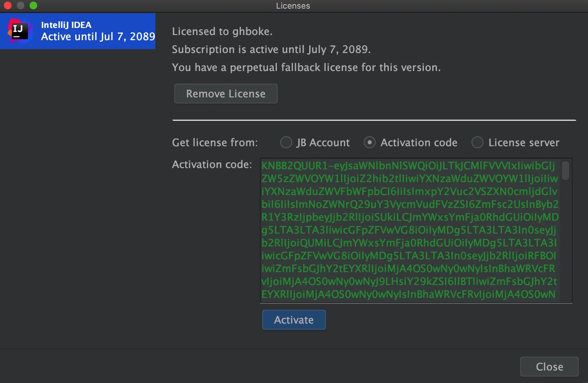This screenshot has height=383, width=588.
Task: Click the 'Licensed to ghboke.' text
Action: point(222,31)
